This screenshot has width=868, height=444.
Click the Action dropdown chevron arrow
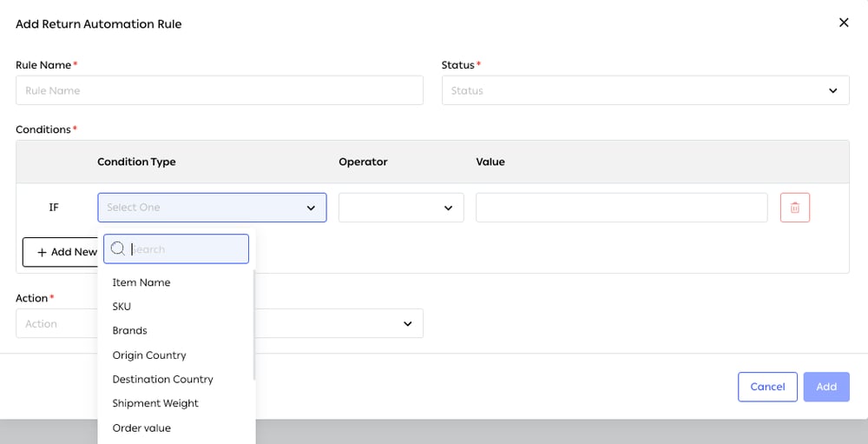click(x=407, y=324)
